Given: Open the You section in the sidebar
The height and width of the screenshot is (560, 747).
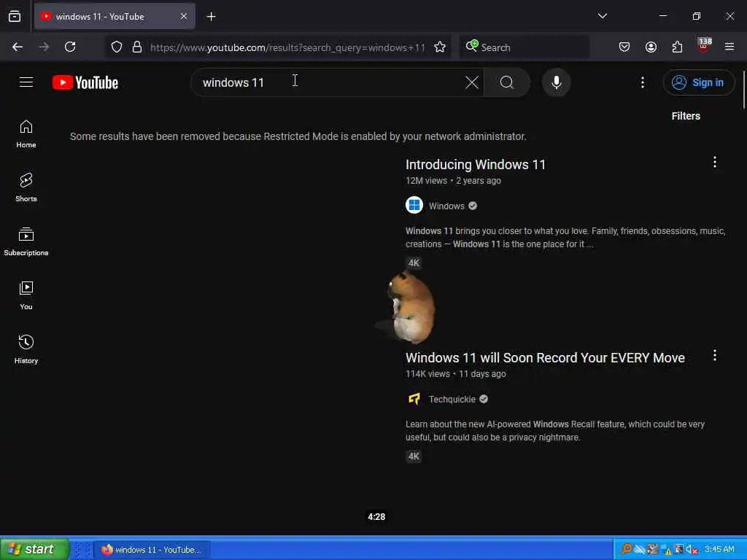Looking at the screenshot, I should 26,295.
